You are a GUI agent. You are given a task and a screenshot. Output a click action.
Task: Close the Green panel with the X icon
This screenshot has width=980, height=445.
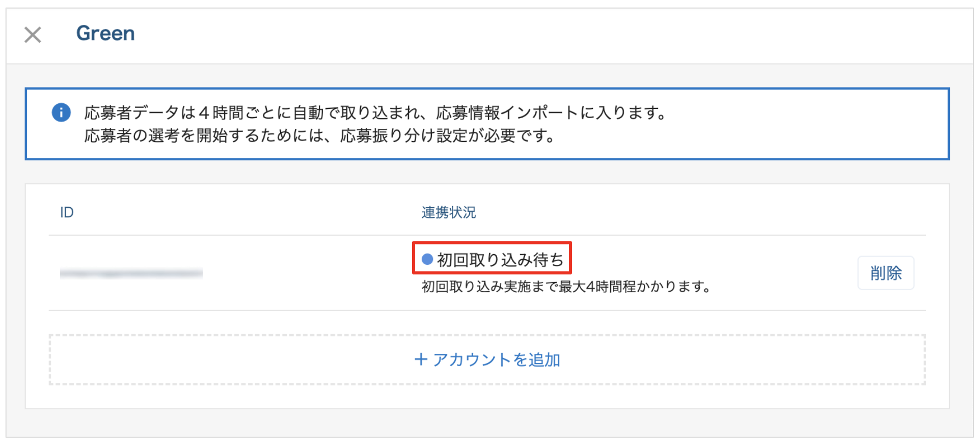coord(33,35)
